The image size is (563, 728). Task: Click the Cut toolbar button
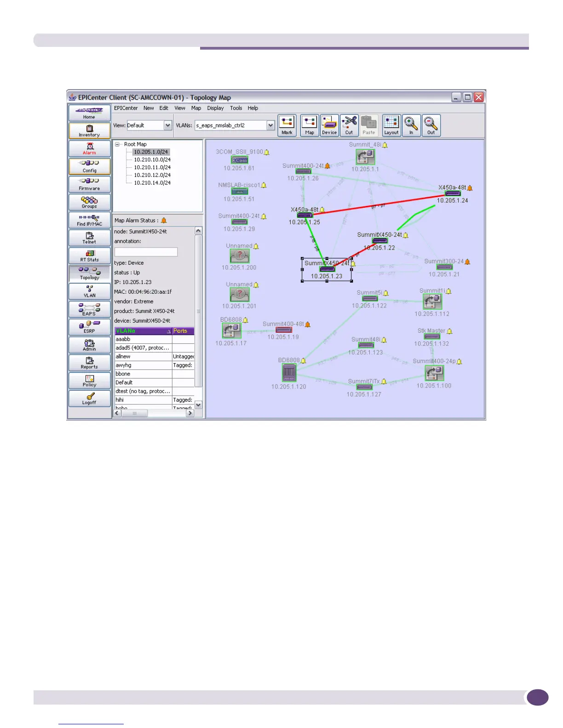349,125
